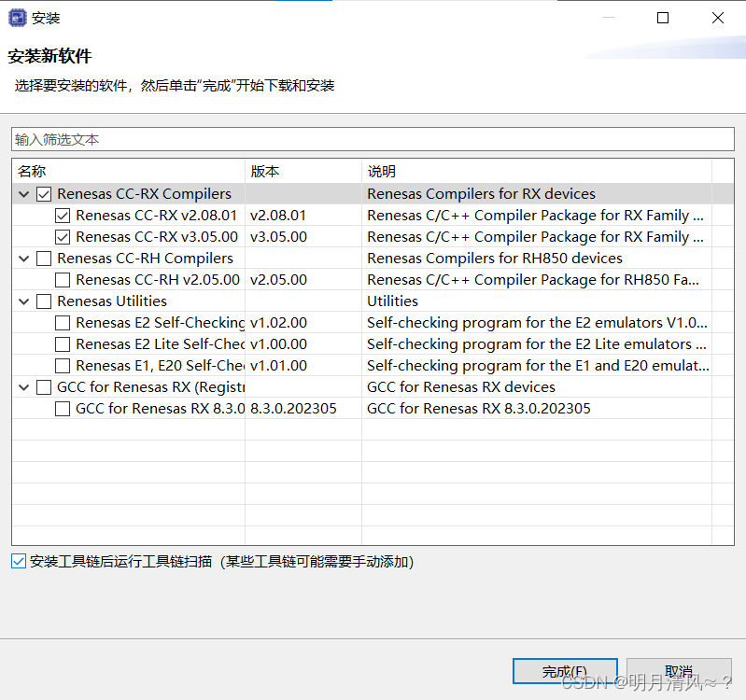Select the 'Renesas CC-RX Compilers' row label
The height and width of the screenshot is (700, 746).
144,194
